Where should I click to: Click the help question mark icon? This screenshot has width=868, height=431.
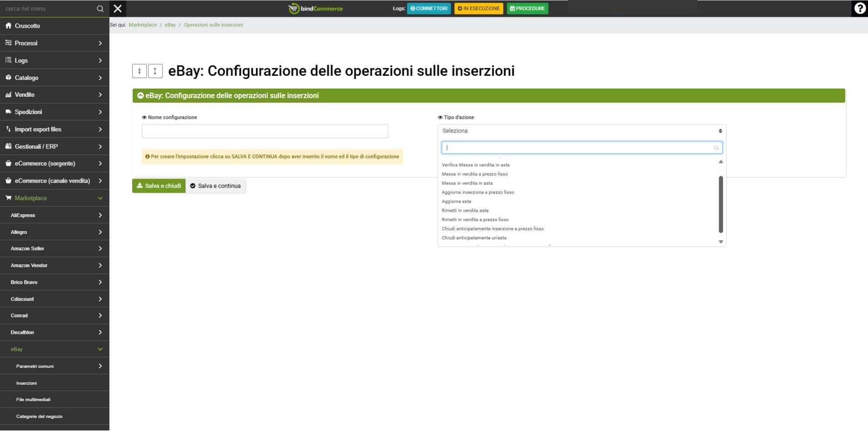[x=859, y=9]
